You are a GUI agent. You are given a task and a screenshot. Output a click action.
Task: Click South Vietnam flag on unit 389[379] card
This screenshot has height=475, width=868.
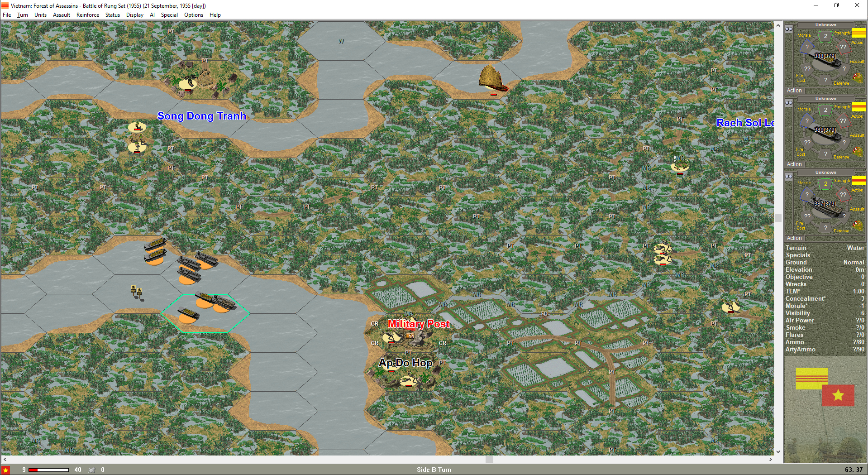(858, 106)
